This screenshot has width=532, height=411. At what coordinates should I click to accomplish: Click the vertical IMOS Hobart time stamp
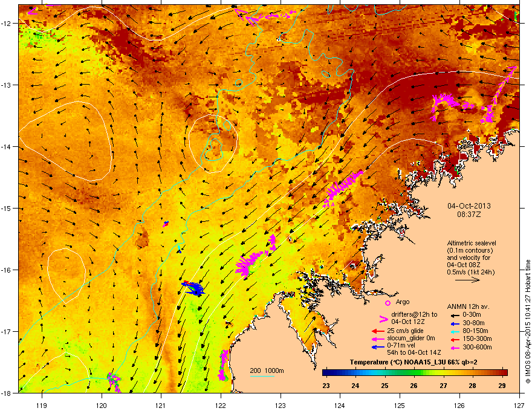click(x=528, y=322)
